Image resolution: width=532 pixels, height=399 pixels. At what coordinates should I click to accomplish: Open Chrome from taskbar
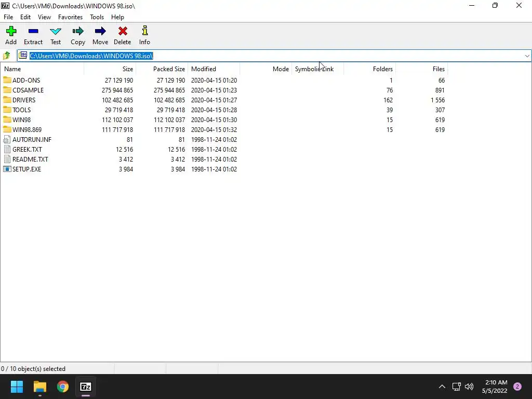tap(63, 387)
